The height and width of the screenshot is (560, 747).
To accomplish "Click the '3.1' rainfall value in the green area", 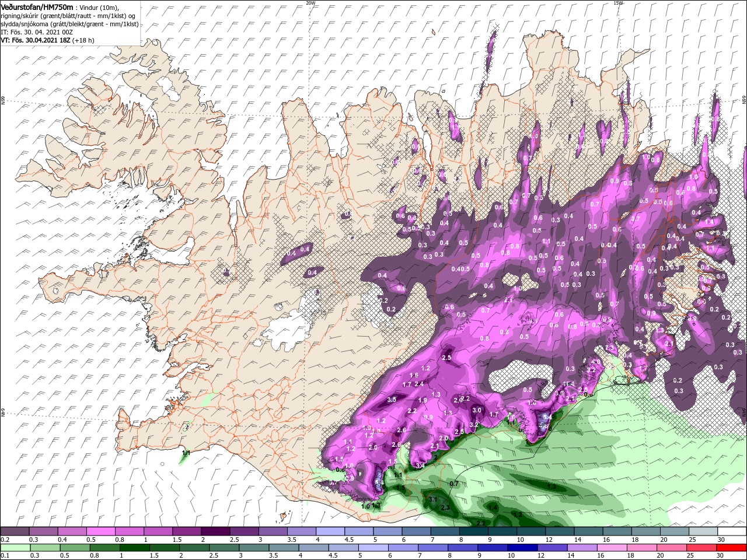I will pyautogui.click(x=433, y=500).
